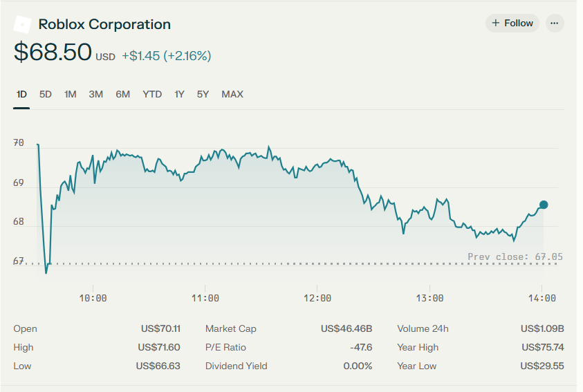Image resolution: width=583 pixels, height=392 pixels.
Task: Click the 68 price axis label
Action: 19,222
